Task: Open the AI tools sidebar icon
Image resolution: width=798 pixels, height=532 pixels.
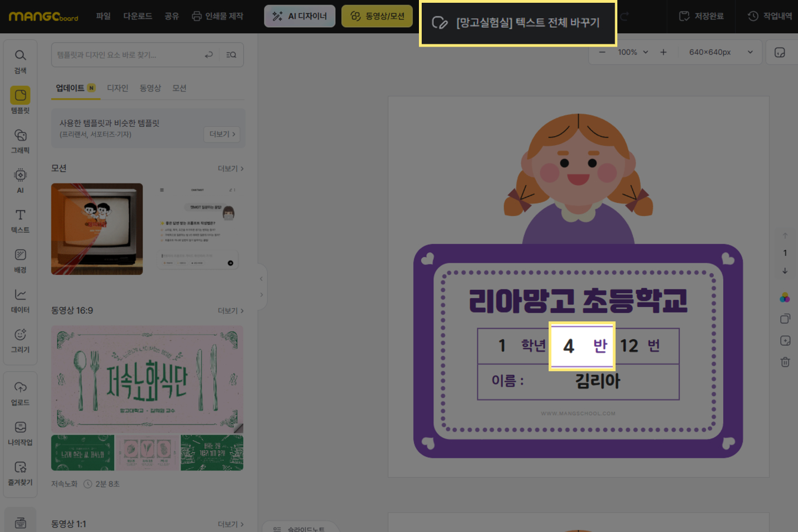Action: (21, 181)
